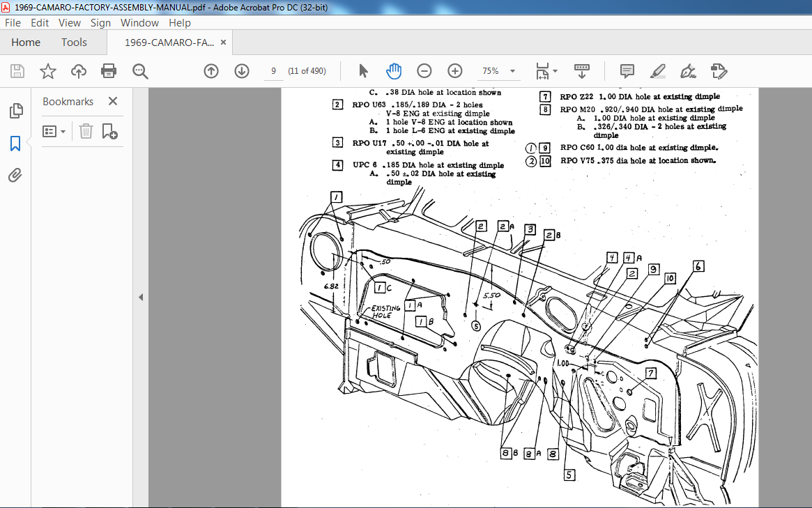Close the Bookmarks panel
The width and height of the screenshot is (812, 508).
point(113,101)
